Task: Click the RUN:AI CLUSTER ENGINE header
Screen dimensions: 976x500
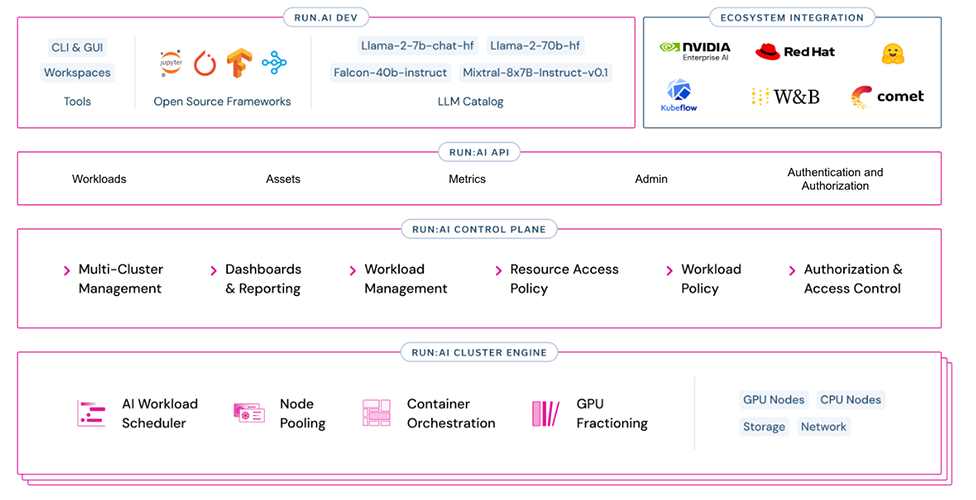Action: (479, 352)
